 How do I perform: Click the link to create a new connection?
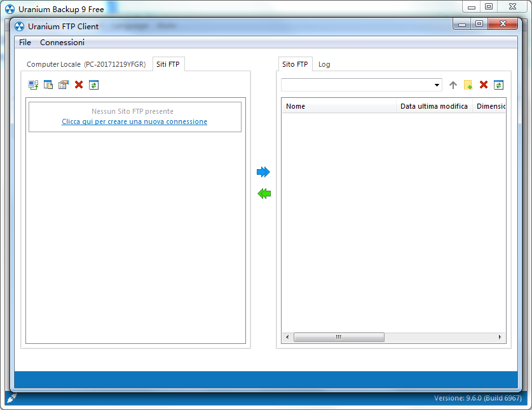(x=134, y=121)
